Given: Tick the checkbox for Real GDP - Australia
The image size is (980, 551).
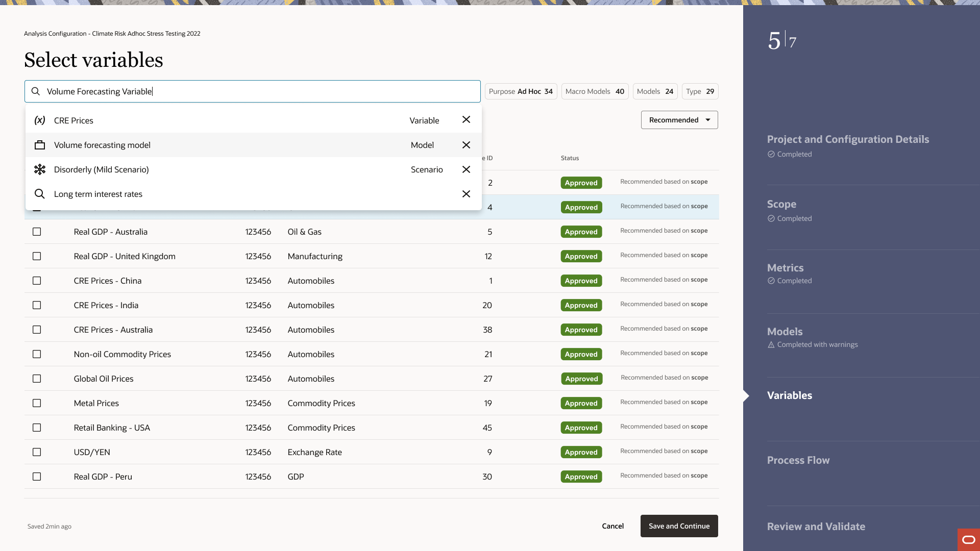Looking at the screenshot, I should coord(37,232).
